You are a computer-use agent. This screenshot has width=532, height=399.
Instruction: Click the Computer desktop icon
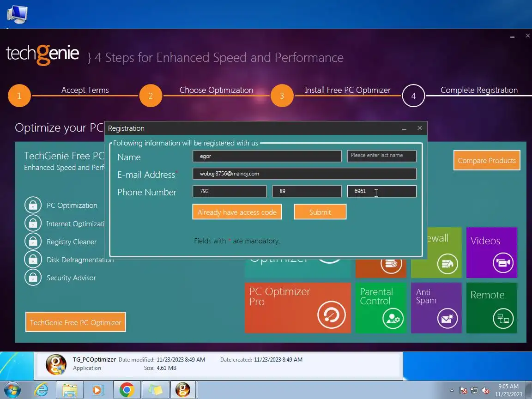tap(17, 14)
